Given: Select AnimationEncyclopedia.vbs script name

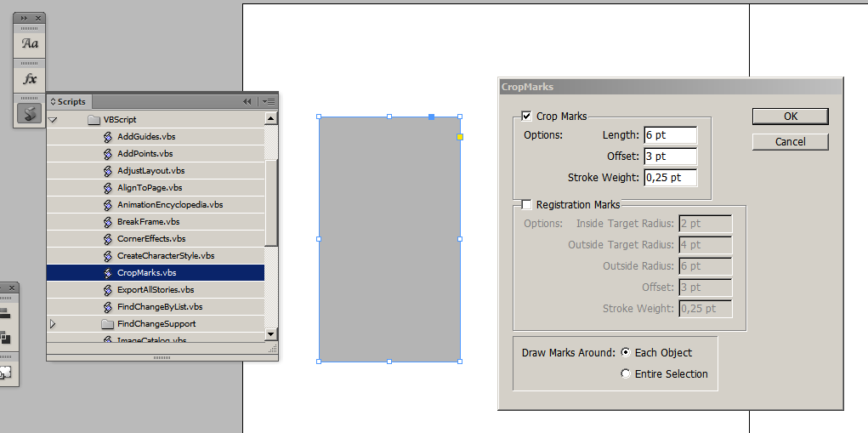Looking at the screenshot, I should [170, 205].
